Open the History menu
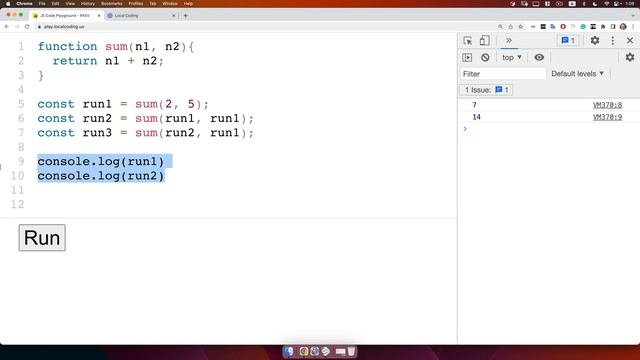 click(x=88, y=4)
